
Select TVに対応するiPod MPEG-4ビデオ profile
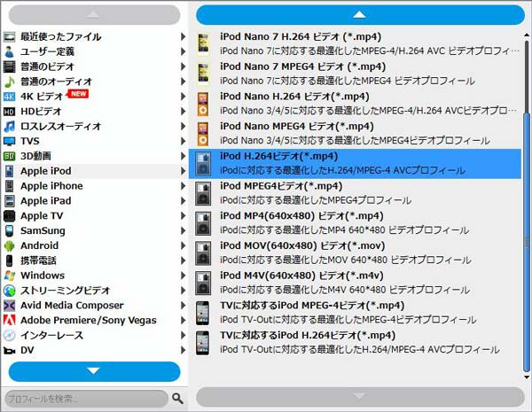[x=355, y=313]
